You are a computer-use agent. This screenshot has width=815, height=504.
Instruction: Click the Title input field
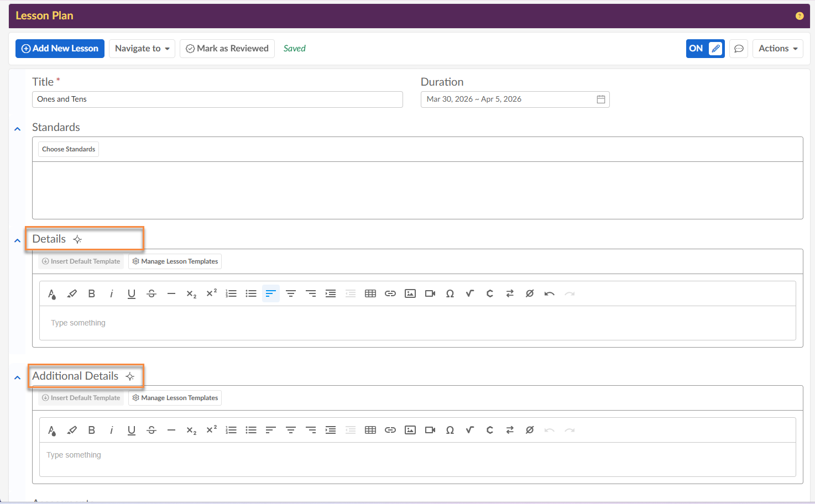click(217, 99)
